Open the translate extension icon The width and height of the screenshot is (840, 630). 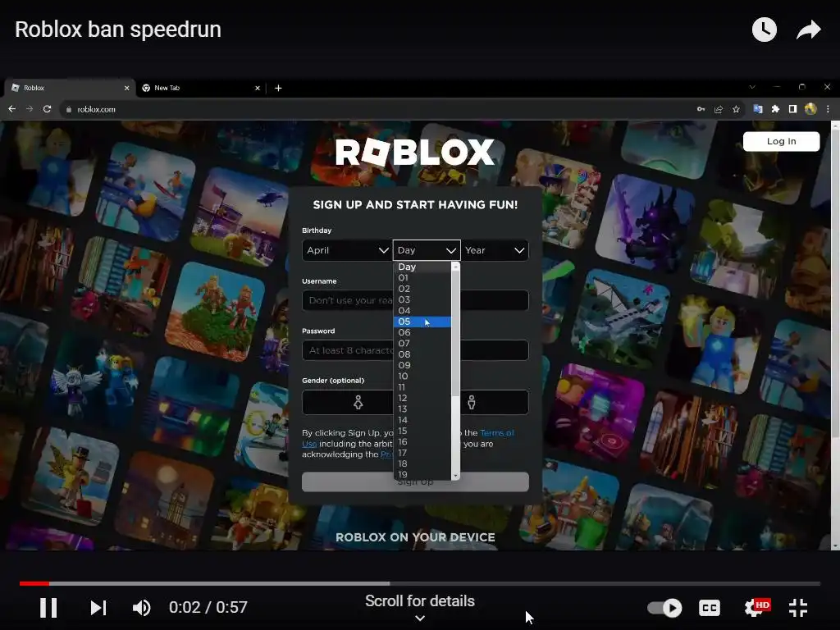click(x=757, y=109)
